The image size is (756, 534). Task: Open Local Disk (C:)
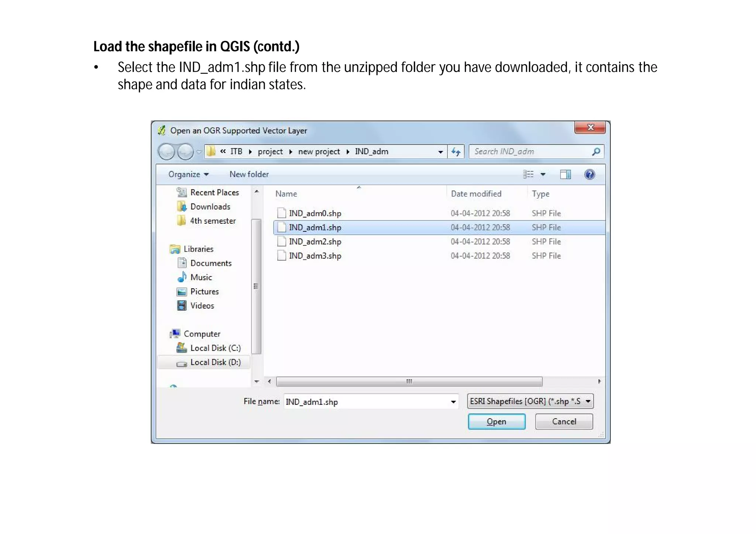[x=215, y=348]
